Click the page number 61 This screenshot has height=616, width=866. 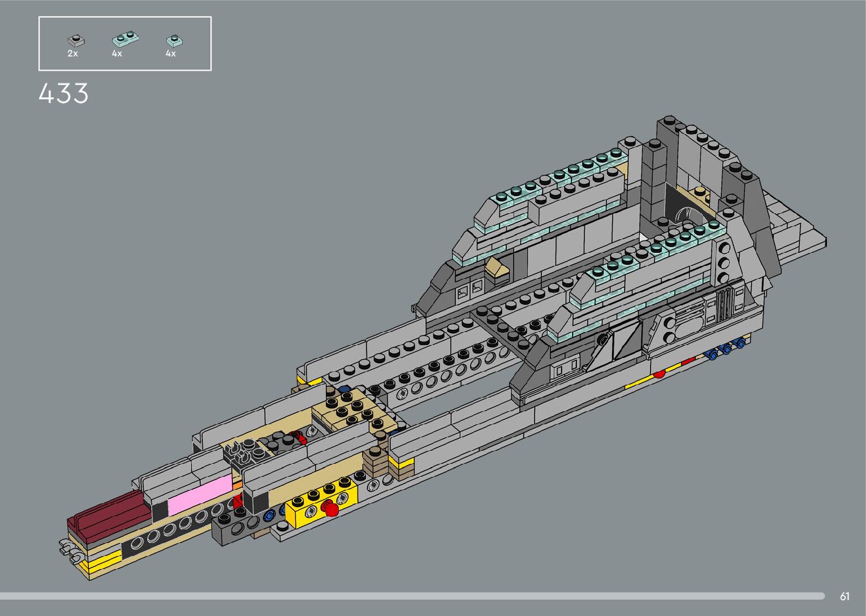click(x=845, y=596)
